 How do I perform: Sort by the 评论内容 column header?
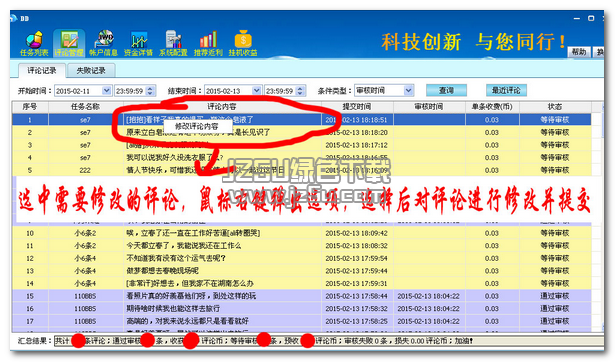click(x=222, y=107)
